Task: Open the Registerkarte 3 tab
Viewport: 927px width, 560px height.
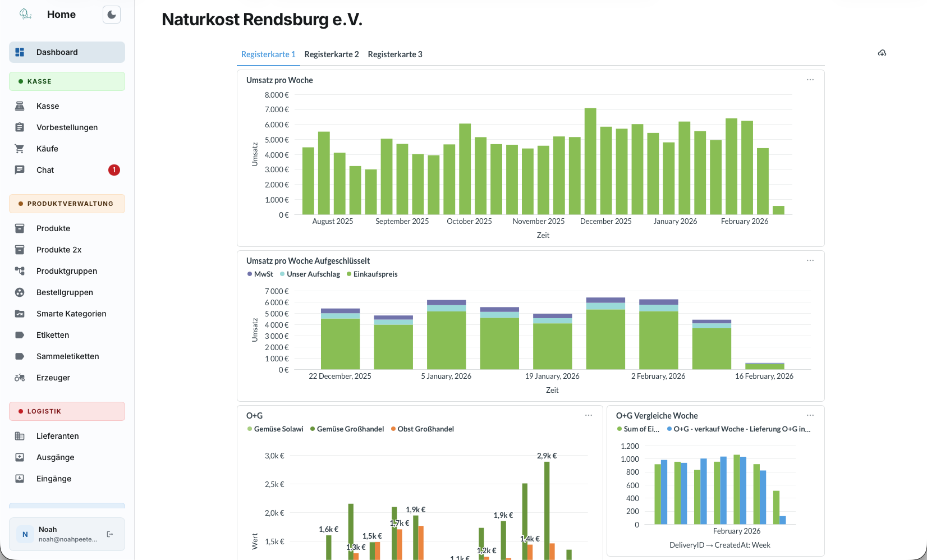Action: pos(395,54)
